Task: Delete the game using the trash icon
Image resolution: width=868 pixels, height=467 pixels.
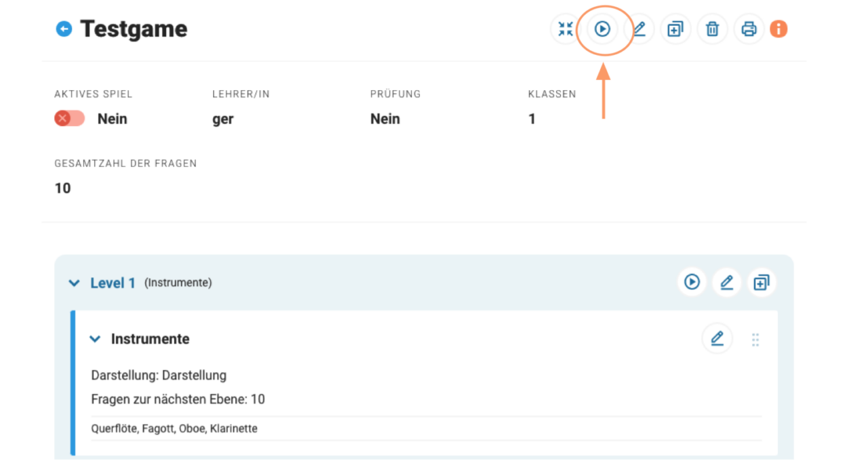Action: 712,29
